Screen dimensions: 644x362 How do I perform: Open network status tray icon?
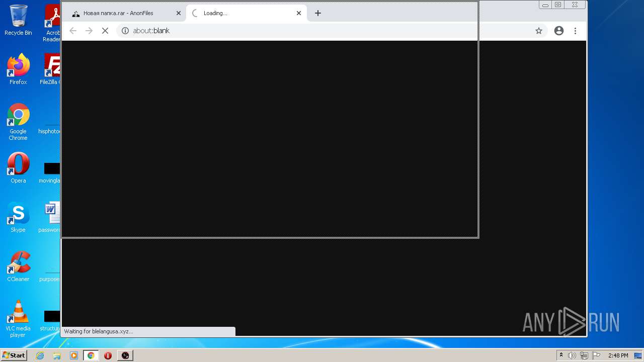click(584, 355)
